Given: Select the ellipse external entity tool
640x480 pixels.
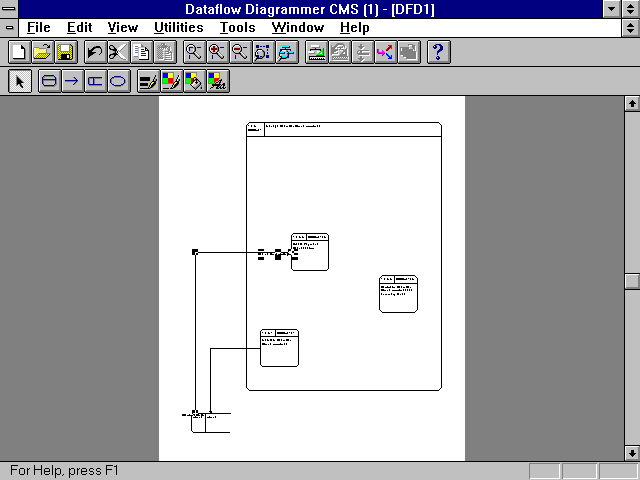Looking at the screenshot, I should (118, 82).
